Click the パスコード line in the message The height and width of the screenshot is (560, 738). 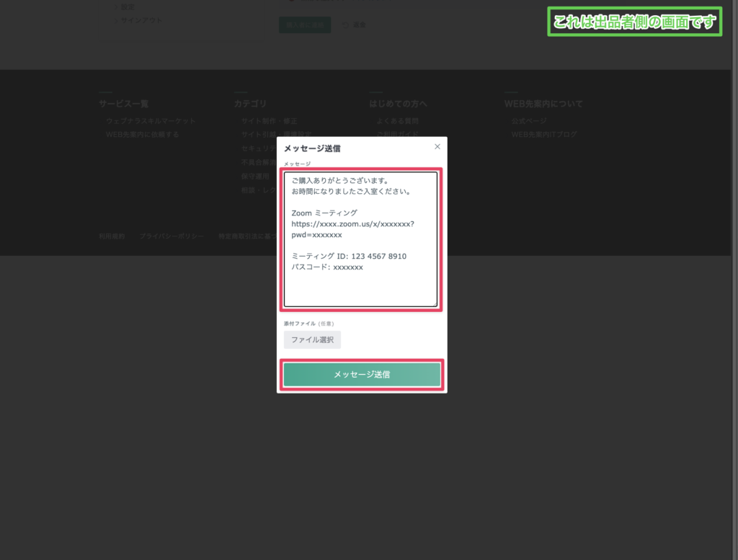(327, 267)
